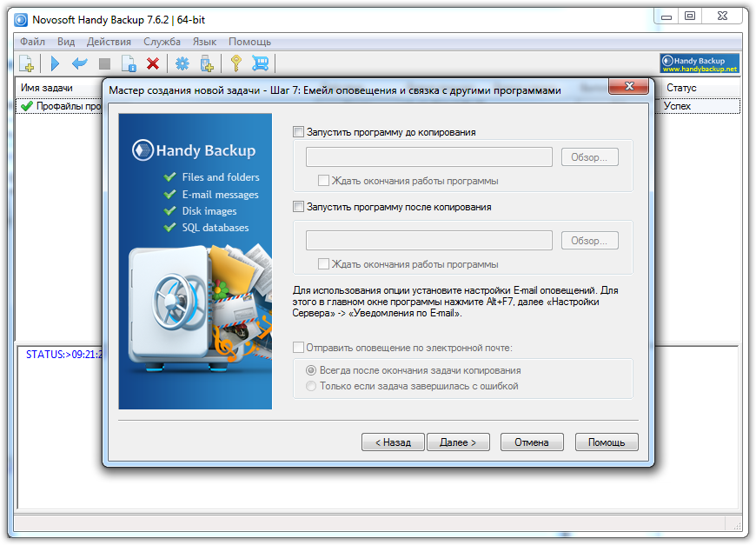Open task properties document icon
This screenshot has height=545, width=756.
click(x=129, y=63)
